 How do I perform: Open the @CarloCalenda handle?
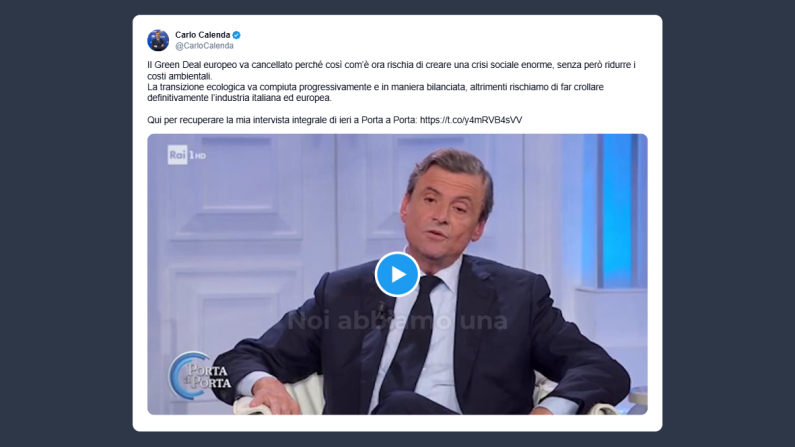[x=204, y=46]
